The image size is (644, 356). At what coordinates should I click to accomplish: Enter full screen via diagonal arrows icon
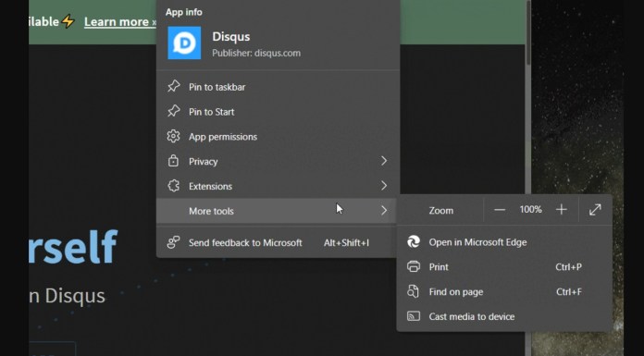[595, 210]
